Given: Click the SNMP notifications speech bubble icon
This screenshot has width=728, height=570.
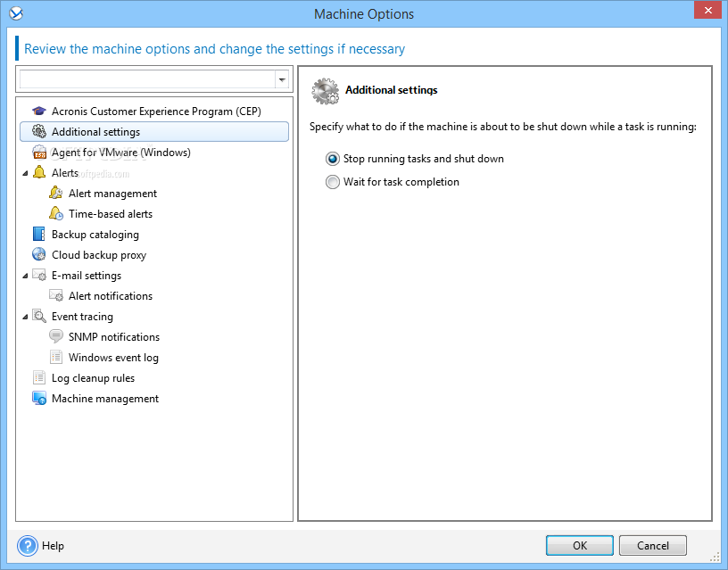Looking at the screenshot, I should 56,336.
